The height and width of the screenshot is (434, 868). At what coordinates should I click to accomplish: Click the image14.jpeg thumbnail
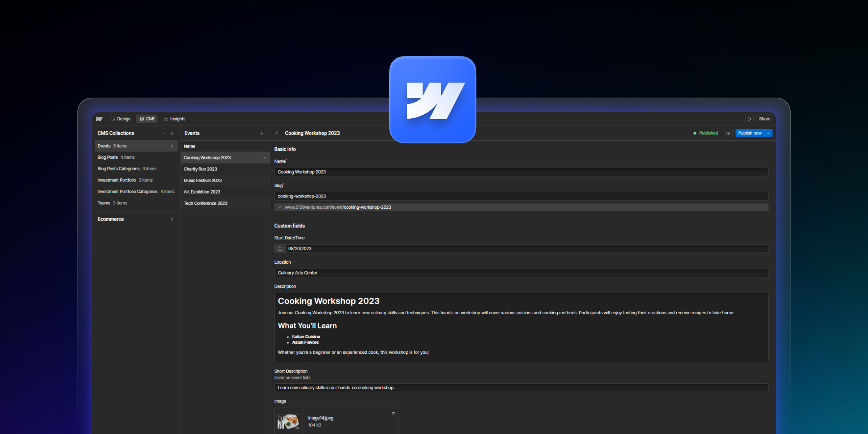tap(288, 421)
